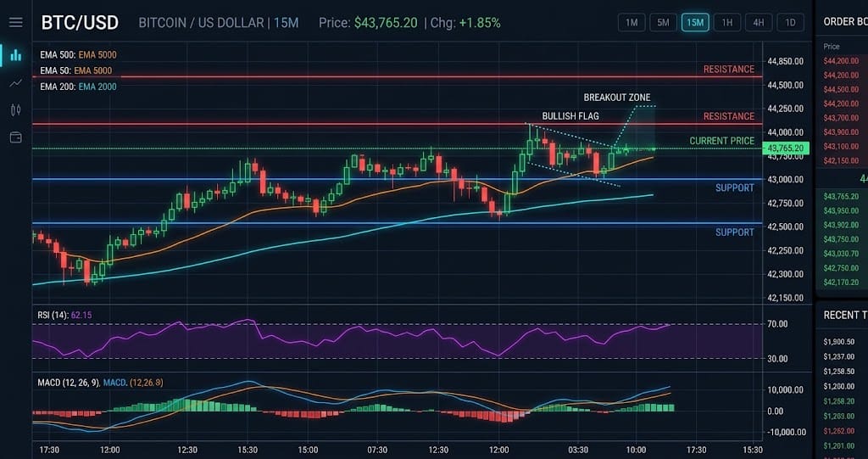
Task: Click the 10:00 time axis label
Action: (x=636, y=450)
